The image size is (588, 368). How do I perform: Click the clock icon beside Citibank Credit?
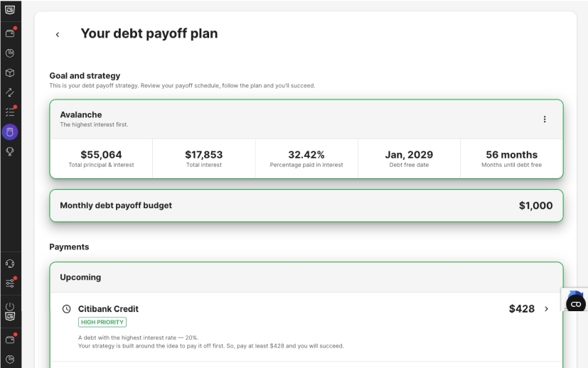[66, 309]
